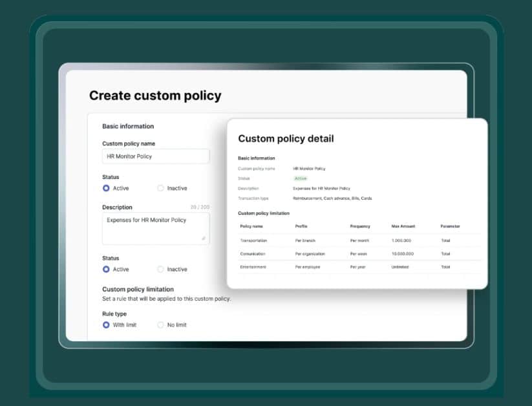Screen dimensions: 532x406
Task: Click the Frequency column header
Action: pyautogui.click(x=360, y=226)
